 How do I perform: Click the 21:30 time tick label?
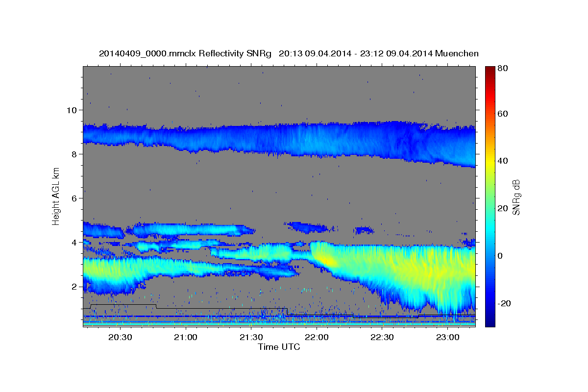(x=251, y=338)
